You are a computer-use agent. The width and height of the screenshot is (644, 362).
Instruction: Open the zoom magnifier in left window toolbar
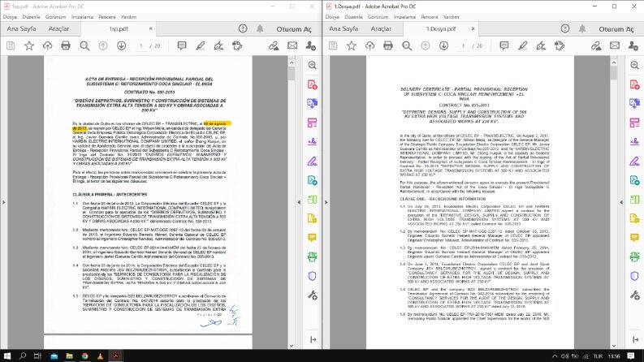[x=84, y=45]
